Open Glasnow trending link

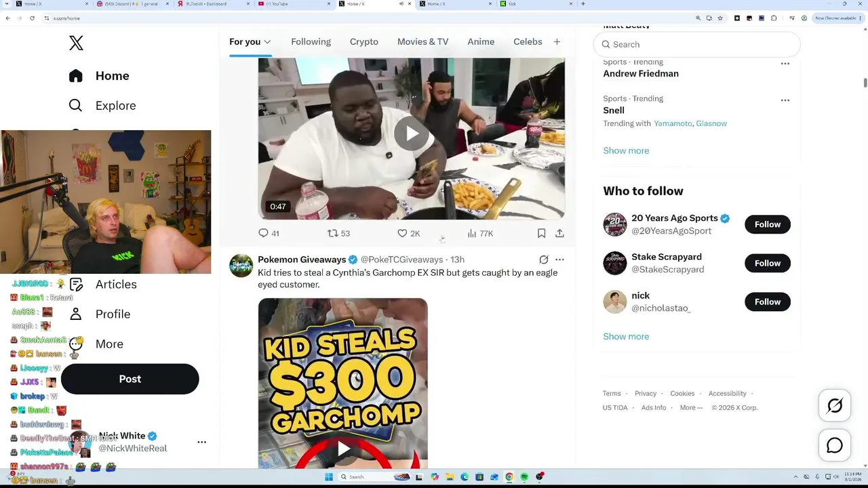711,123
